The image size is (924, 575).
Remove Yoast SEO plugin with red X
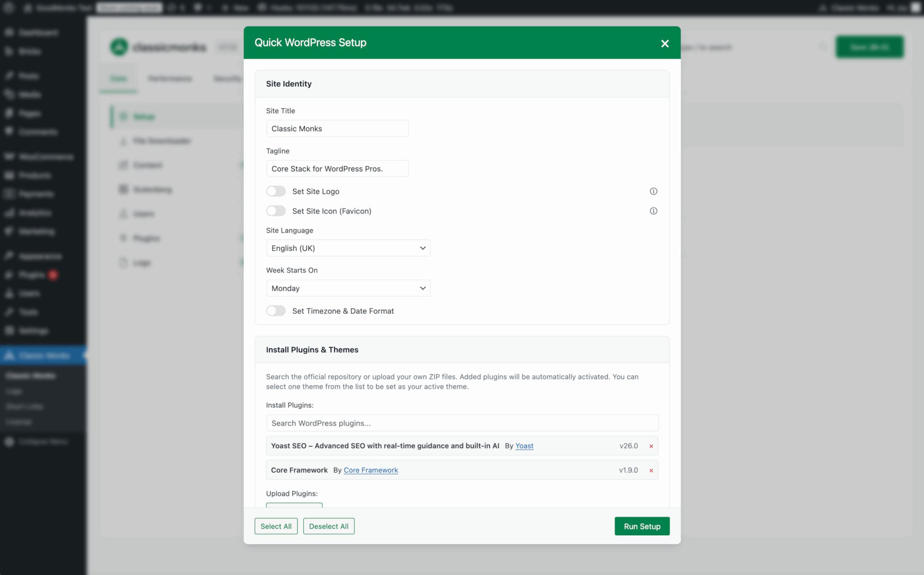(651, 446)
